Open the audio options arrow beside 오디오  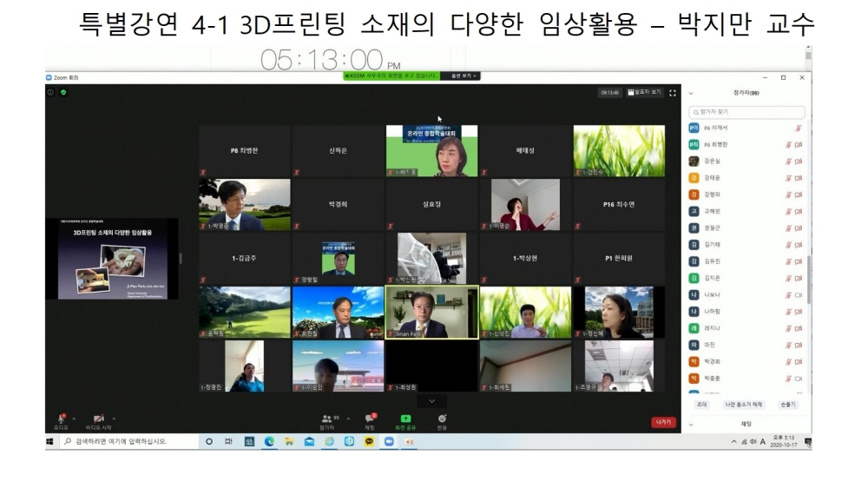point(75,418)
